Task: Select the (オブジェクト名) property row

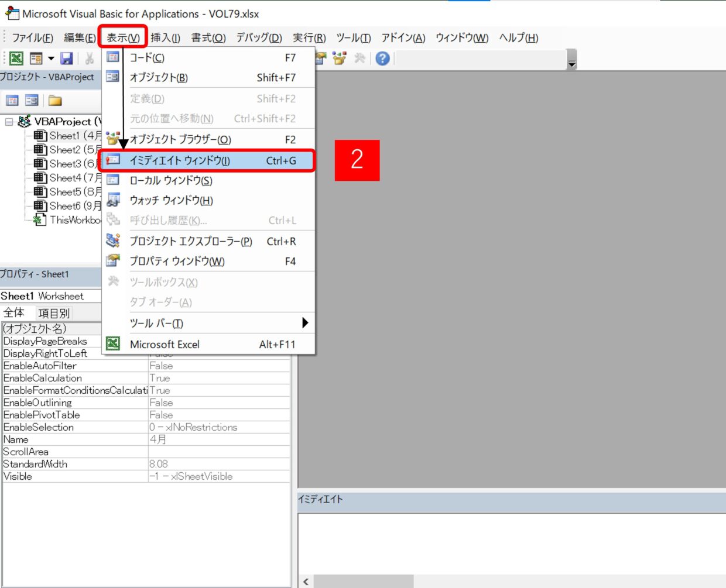Action: pyautogui.click(x=52, y=328)
